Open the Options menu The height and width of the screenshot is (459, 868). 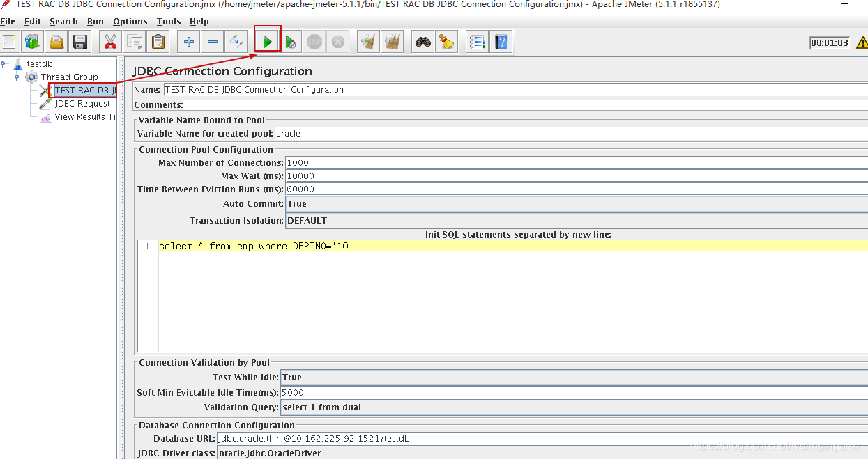pos(130,22)
